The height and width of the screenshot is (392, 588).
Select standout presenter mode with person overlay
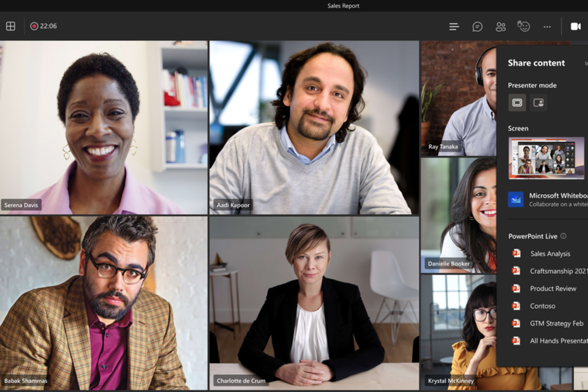(538, 102)
